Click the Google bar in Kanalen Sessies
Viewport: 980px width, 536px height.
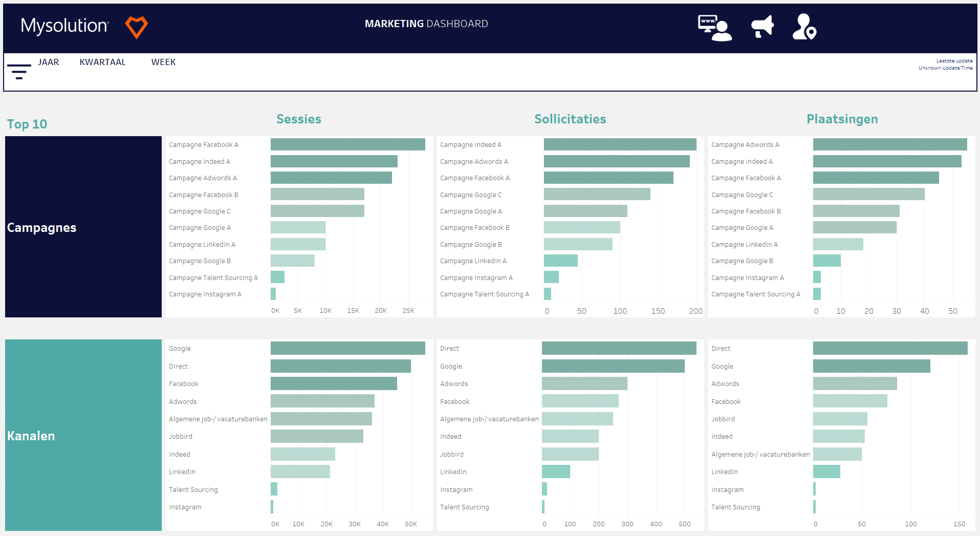point(347,349)
